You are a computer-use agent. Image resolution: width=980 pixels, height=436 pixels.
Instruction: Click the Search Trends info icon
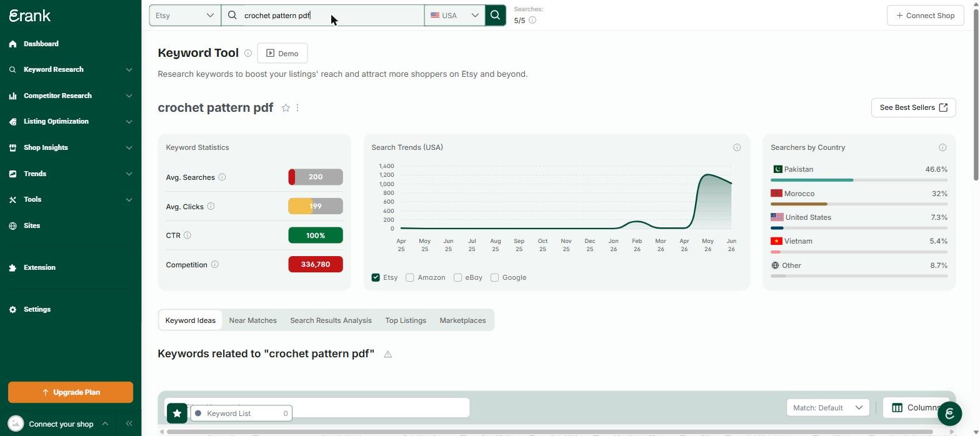point(737,147)
